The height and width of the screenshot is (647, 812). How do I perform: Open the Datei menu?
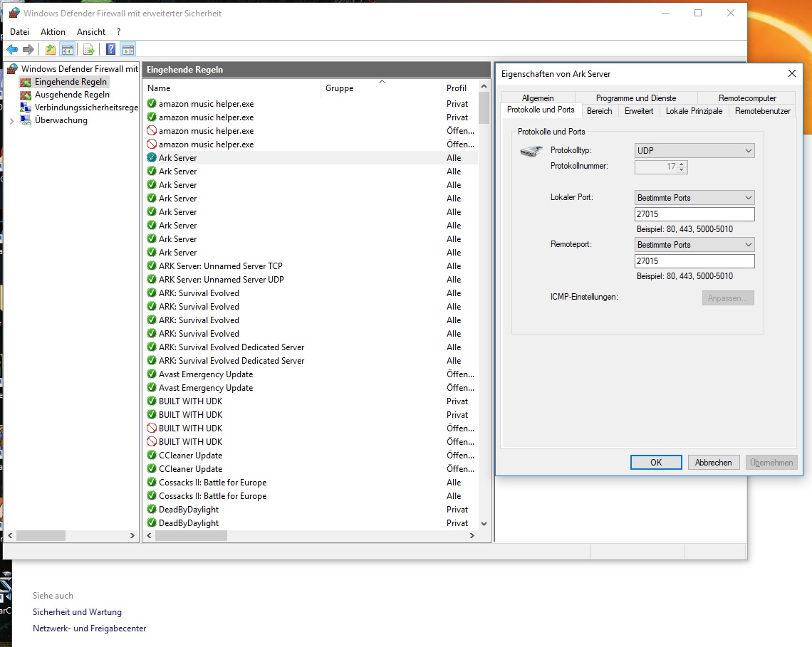point(20,31)
